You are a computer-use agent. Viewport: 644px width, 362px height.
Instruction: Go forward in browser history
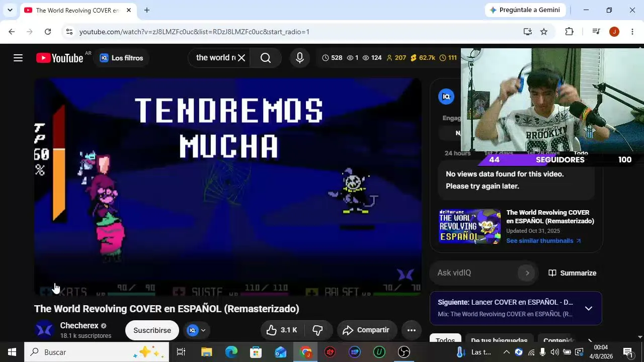[30, 32]
